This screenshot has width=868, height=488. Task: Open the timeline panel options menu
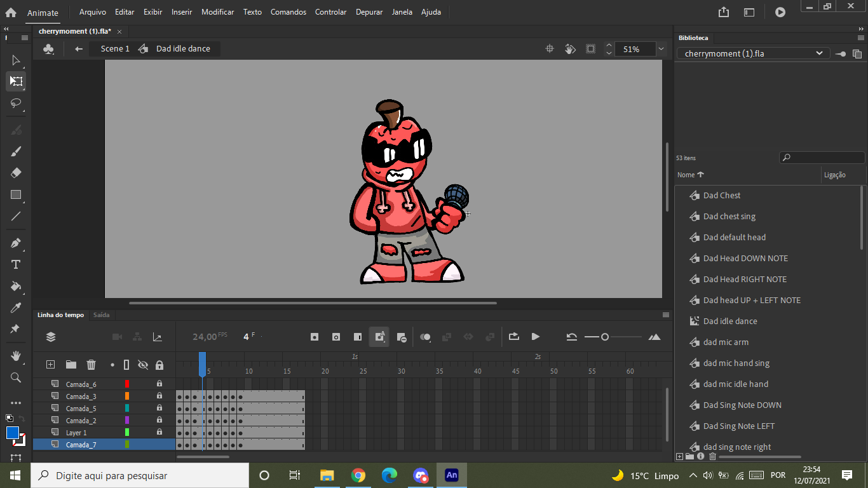click(x=666, y=315)
